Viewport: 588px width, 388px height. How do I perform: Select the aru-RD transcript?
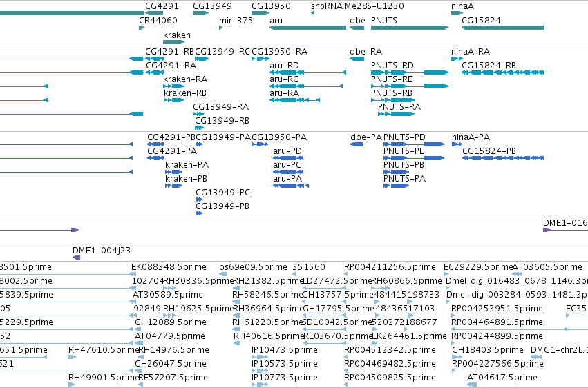(x=308, y=72)
